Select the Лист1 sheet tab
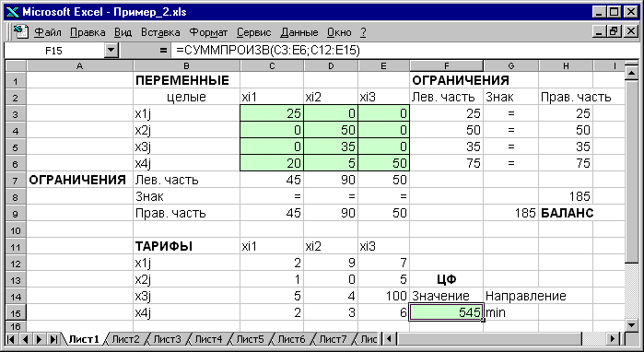Image resolution: width=644 pixels, height=352 pixels. tap(84, 339)
